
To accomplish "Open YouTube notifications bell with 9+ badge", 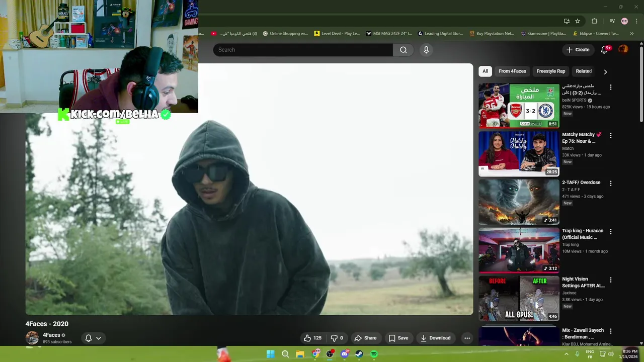I will [605, 50].
